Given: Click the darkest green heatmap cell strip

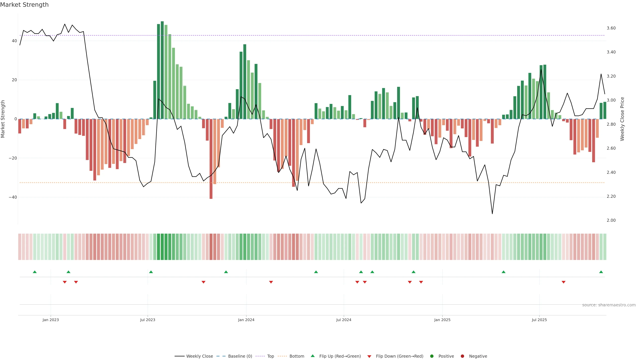Looking at the screenshot, I should click(162, 247).
